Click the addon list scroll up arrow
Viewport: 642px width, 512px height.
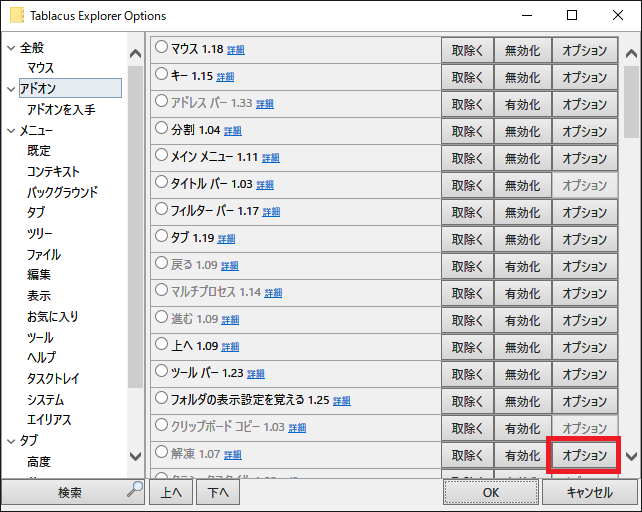pos(631,54)
